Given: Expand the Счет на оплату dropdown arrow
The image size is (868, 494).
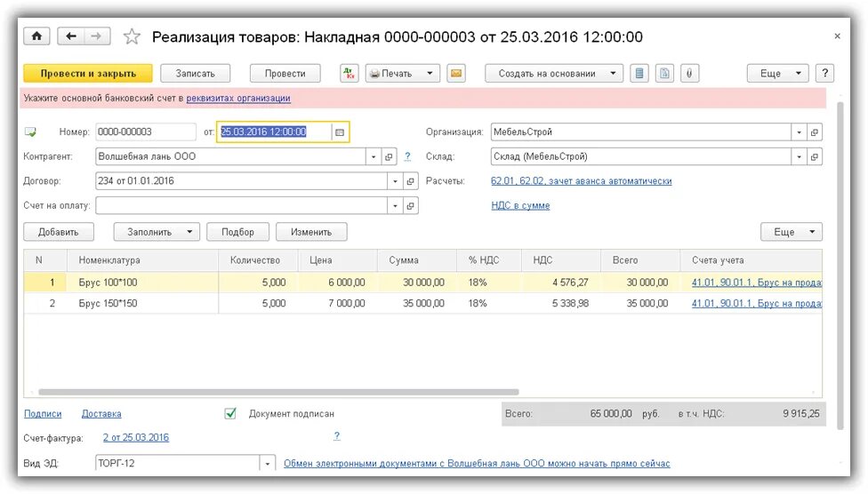Looking at the screenshot, I should (x=395, y=206).
